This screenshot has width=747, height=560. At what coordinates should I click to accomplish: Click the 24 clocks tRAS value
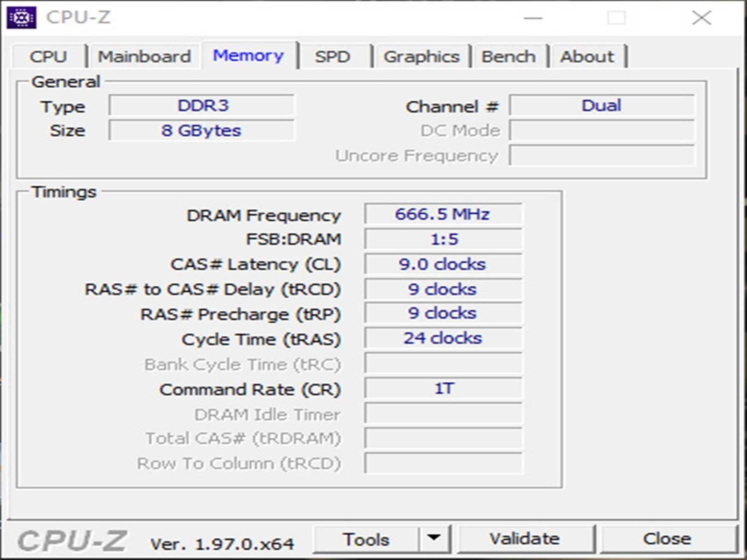[443, 338]
